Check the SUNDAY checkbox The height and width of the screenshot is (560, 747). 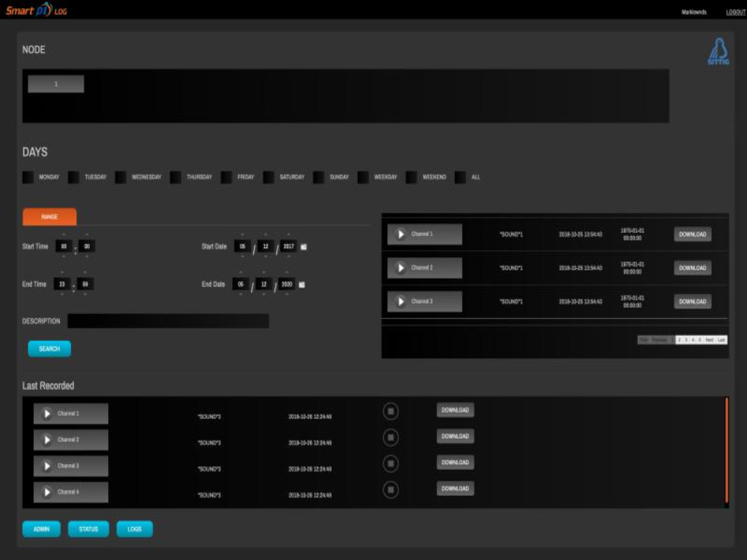319,177
